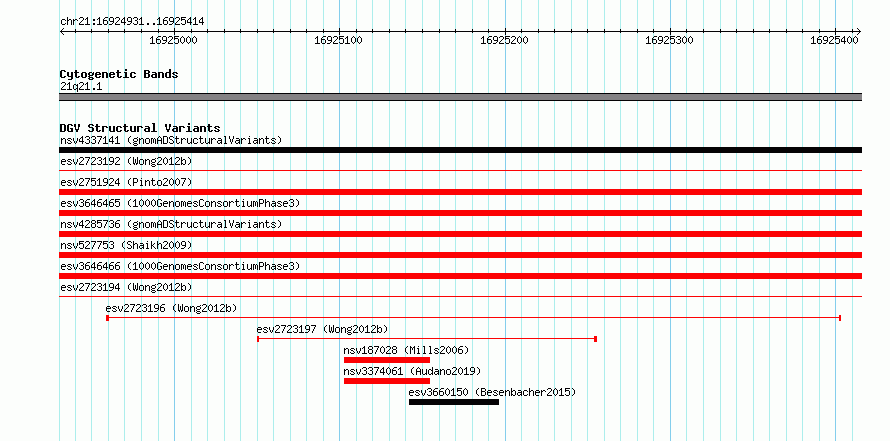Click ruler position 16925000
This screenshot has height=441, width=890.
(x=174, y=40)
